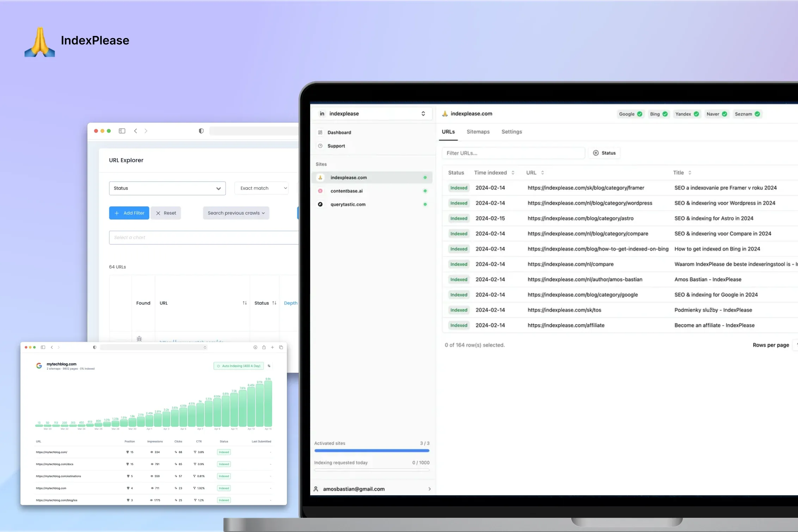Screen dimensions: 798x532
Task: Switch to the Settings tab
Action: (512, 132)
